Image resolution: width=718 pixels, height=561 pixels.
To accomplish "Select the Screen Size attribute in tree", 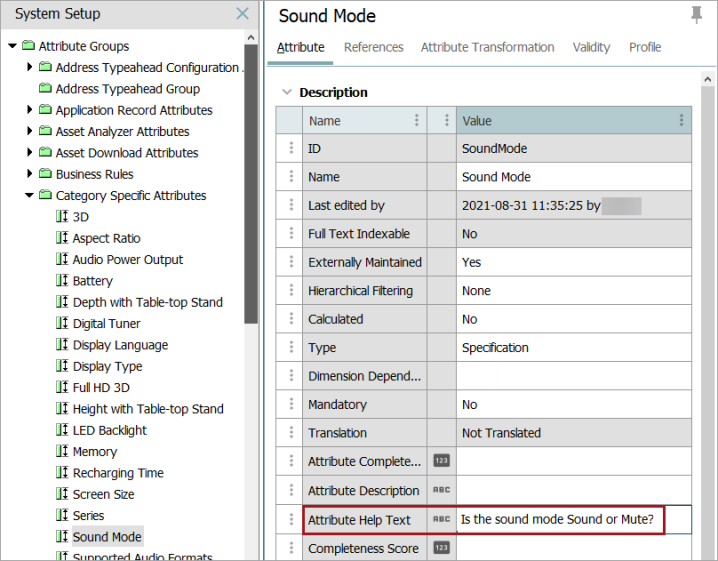I will [x=103, y=494].
